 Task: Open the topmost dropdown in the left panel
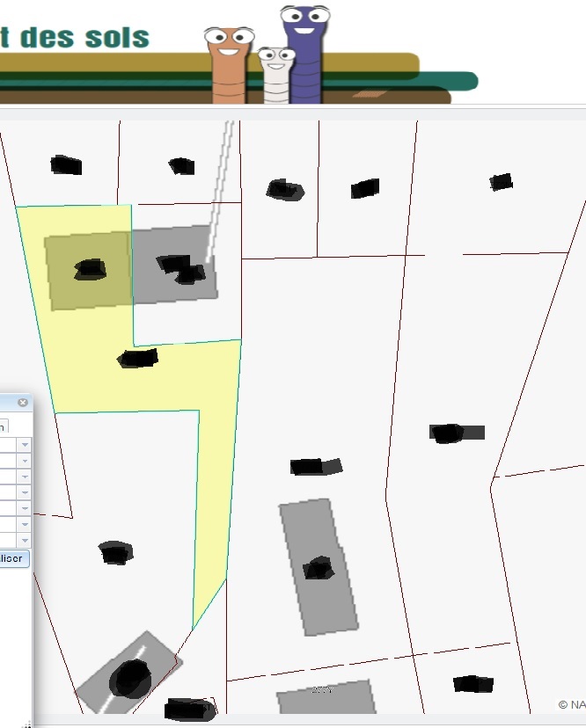coord(25,445)
